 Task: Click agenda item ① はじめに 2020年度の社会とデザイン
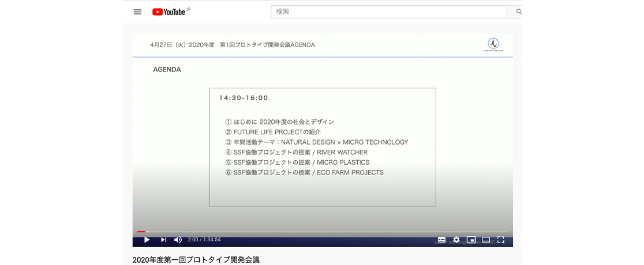click(x=280, y=122)
